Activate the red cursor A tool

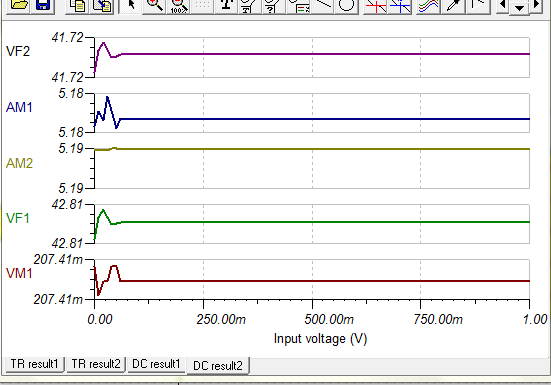pyautogui.click(x=376, y=5)
